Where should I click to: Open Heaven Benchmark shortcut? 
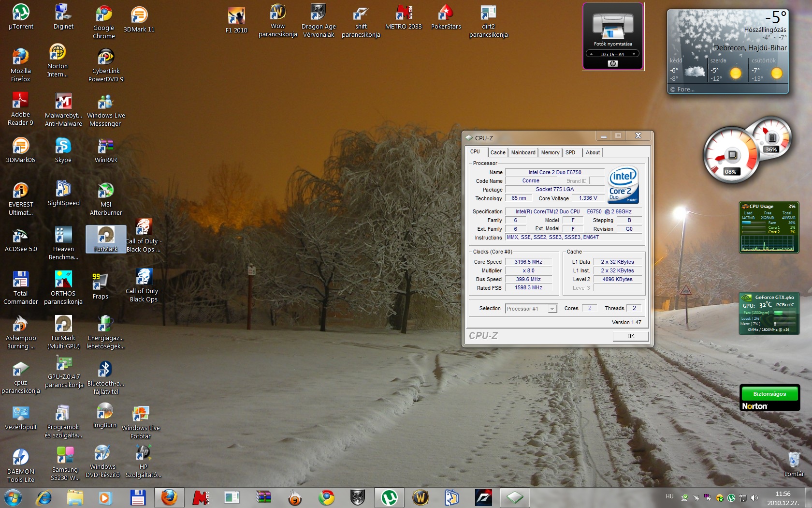coord(63,243)
